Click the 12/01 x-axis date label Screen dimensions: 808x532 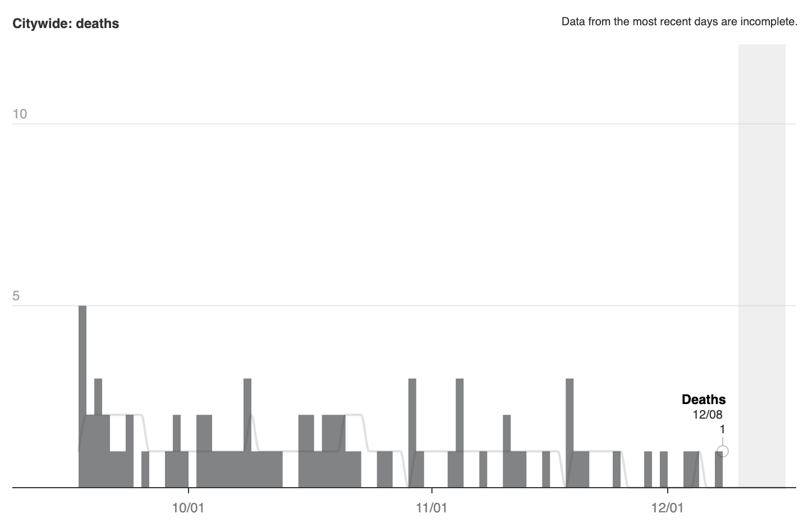coord(668,508)
